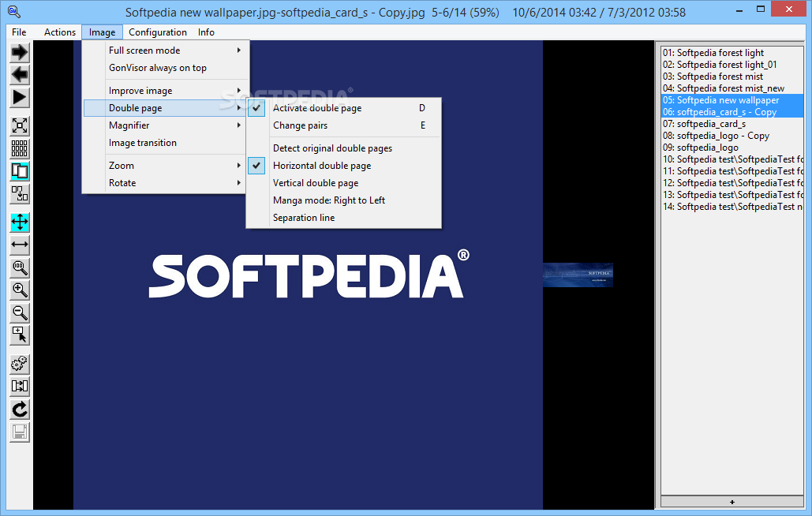Select the four-arrow fit-to-window icon
Screen dimensions: 812x516
coord(20,222)
